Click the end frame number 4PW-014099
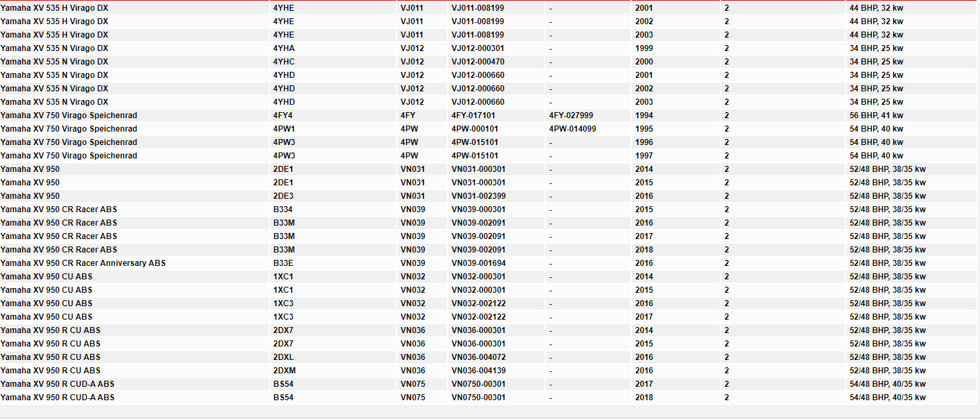Screen dimensions: 980x419 click(x=572, y=129)
